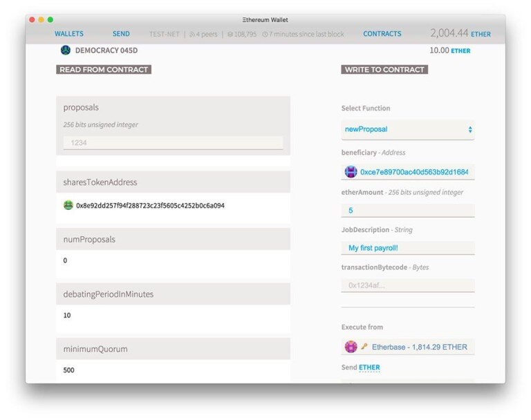Click the sharesTokenAddress hex address
Viewport: 531px width, 420px height.
(x=150, y=206)
